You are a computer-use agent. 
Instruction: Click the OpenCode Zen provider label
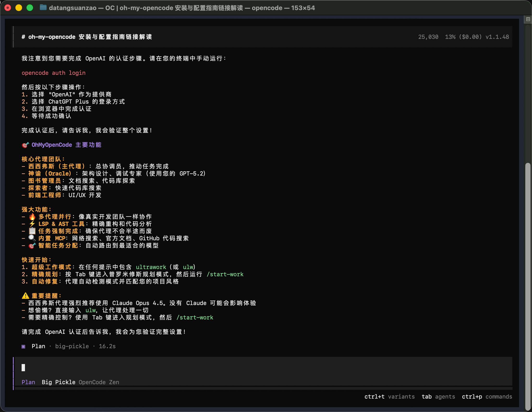pos(99,382)
